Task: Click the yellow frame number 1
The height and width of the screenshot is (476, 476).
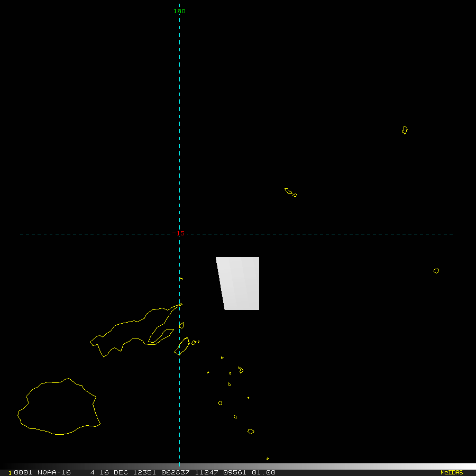Action: point(10,472)
